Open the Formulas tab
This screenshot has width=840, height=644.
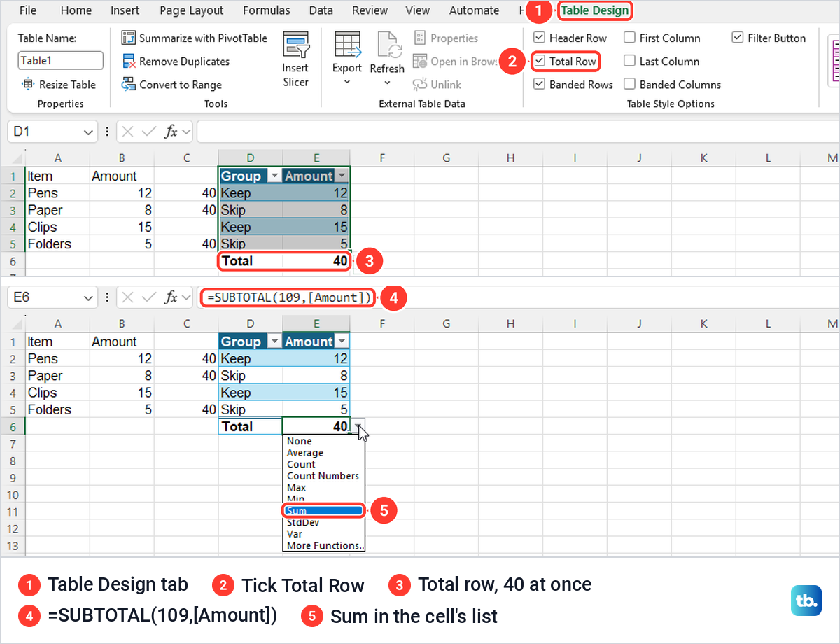pyautogui.click(x=267, y=10)
